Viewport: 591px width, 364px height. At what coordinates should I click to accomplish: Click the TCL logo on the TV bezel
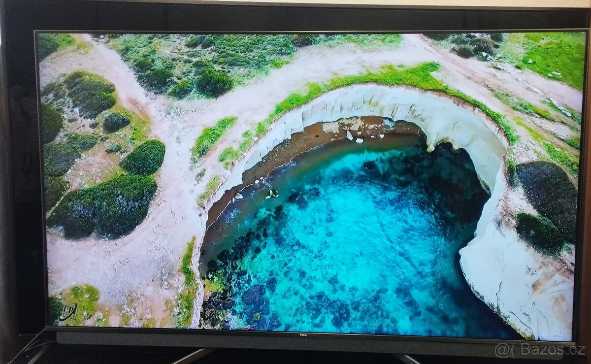click(302, 335)
